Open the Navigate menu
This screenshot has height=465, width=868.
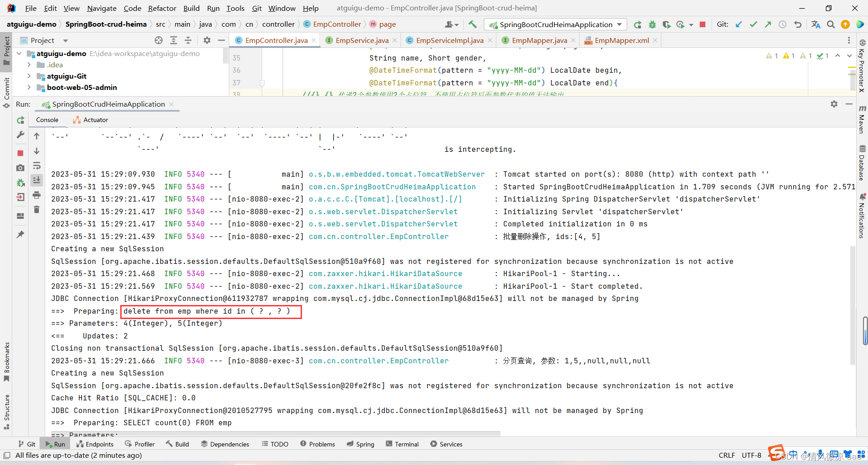pos(102,8)
